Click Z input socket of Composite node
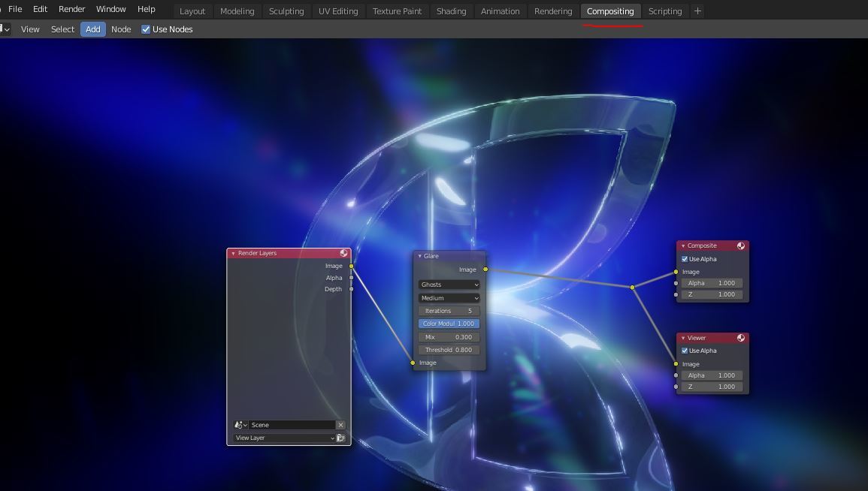The width and height of the screenshot is (868, 491). (676, 295)
